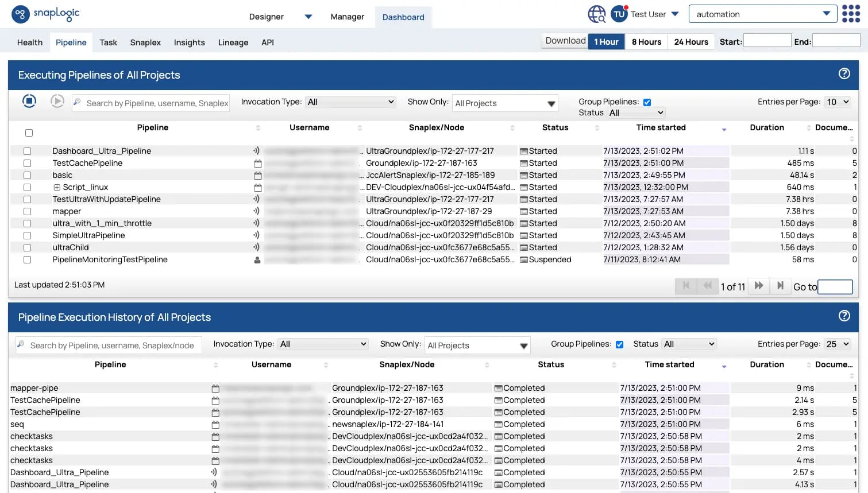
Task: Click the resume pipelines play icon
Action: (57, 101)
